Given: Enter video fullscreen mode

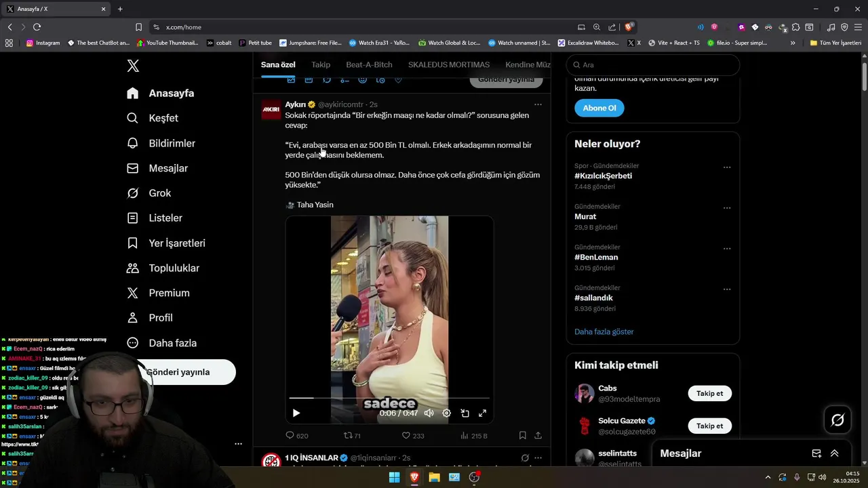Looking at the screenshot, I should (x=483, y=413).
